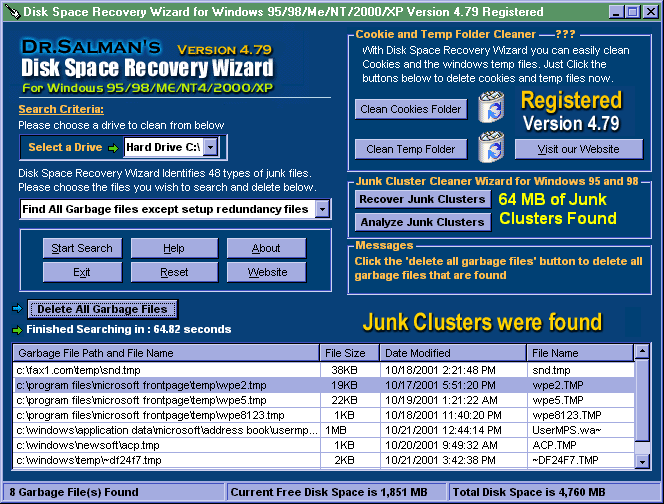Click the results list scroll up arrow
Screen dimensions: 664x504
tap(642, 351)
